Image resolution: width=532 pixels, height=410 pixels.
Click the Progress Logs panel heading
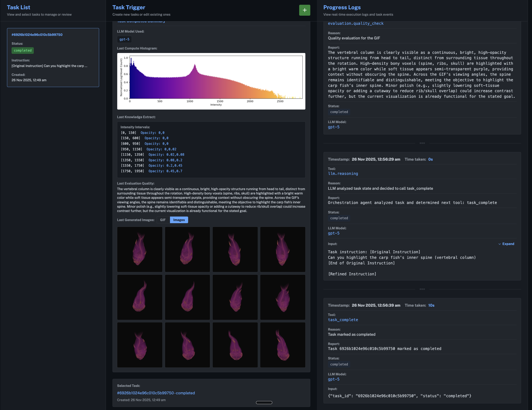pyautogui.click(x=342, y=7)
